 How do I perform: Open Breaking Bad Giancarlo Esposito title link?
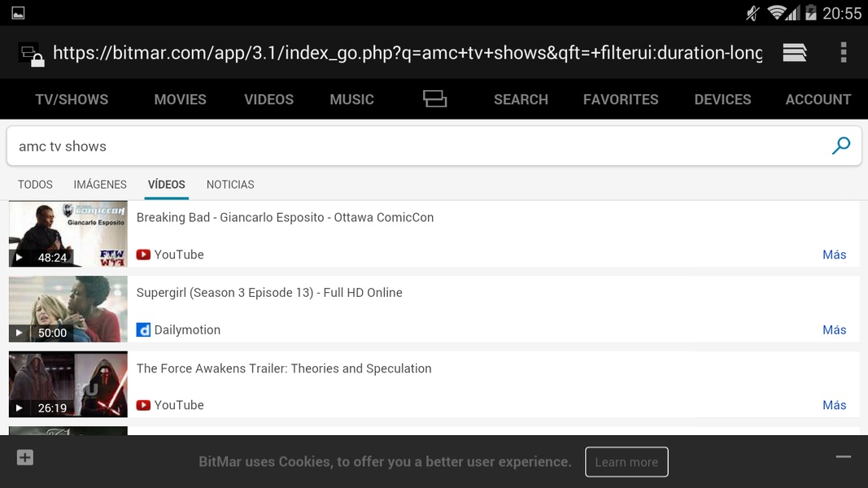(x=285, y=217)
